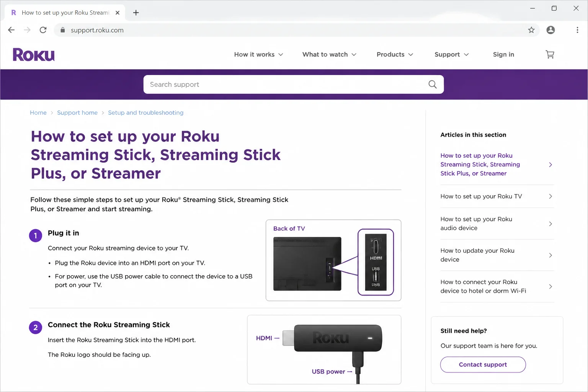The height and width of the screenshot is (392, 588).
Task: Click the Connect the Roku Streaming Stick heading
Action: point(109,325)
